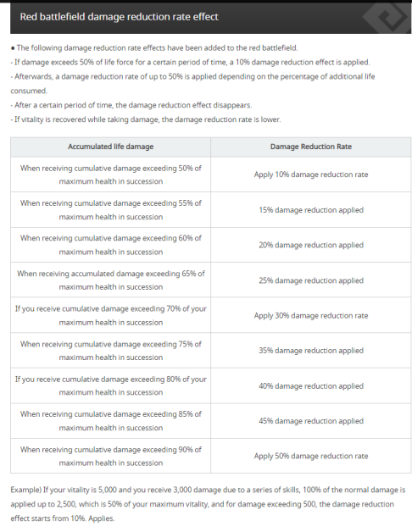
Task: Select the 70% cumulative damage row cell
Action: click(x=111, y=315)
